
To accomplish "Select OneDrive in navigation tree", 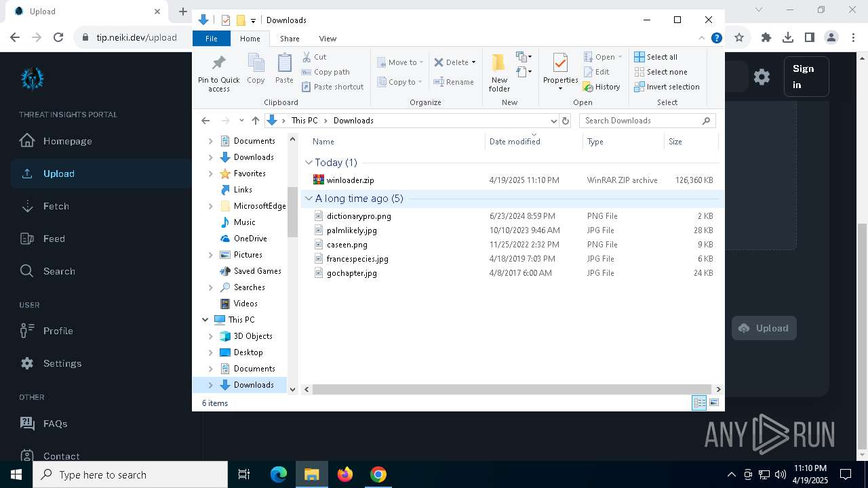I will pos(250,239).
